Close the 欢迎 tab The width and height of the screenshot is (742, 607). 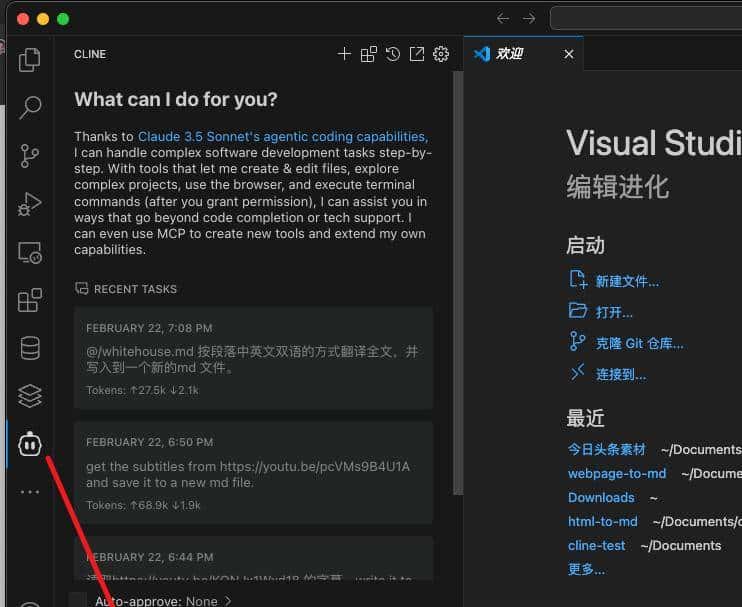[x=569, y=54]
